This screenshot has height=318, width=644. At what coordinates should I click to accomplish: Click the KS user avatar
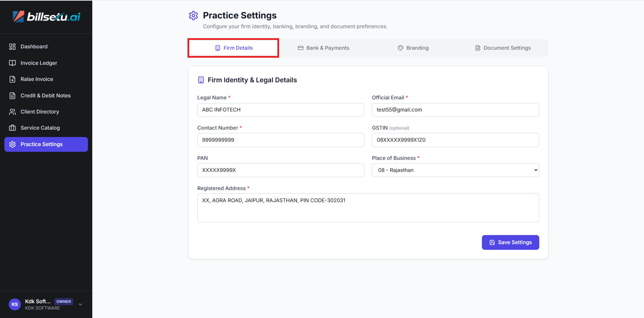click(x=15, y=304)
